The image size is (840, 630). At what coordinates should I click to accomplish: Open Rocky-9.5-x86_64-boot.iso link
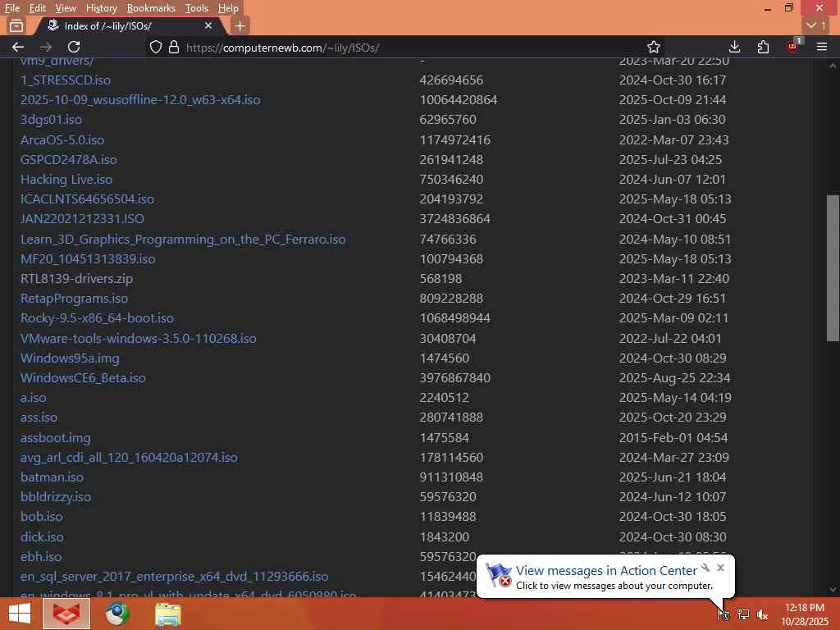(x=97, y=318)
